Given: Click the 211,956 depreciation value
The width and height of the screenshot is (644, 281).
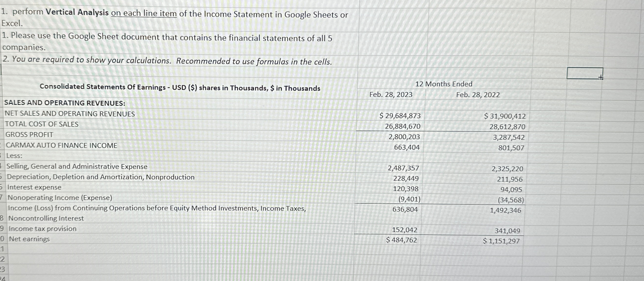Looking at the screenshot, I should click(x=509, y=179).
